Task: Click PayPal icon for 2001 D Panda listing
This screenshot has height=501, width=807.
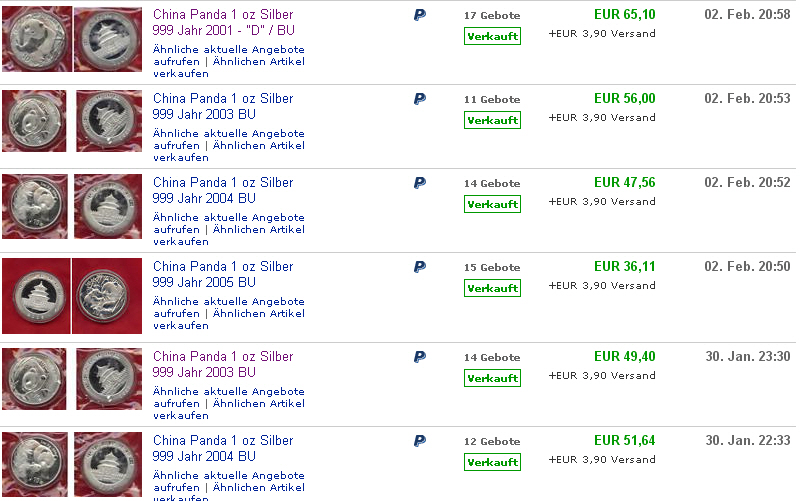Action: (x=420, y=16)
